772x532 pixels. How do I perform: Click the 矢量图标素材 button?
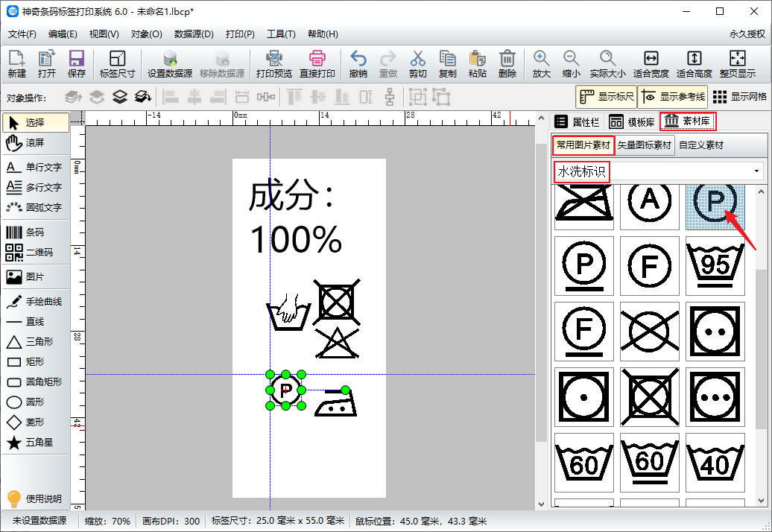pyautogui.click(x=645, y=145)
